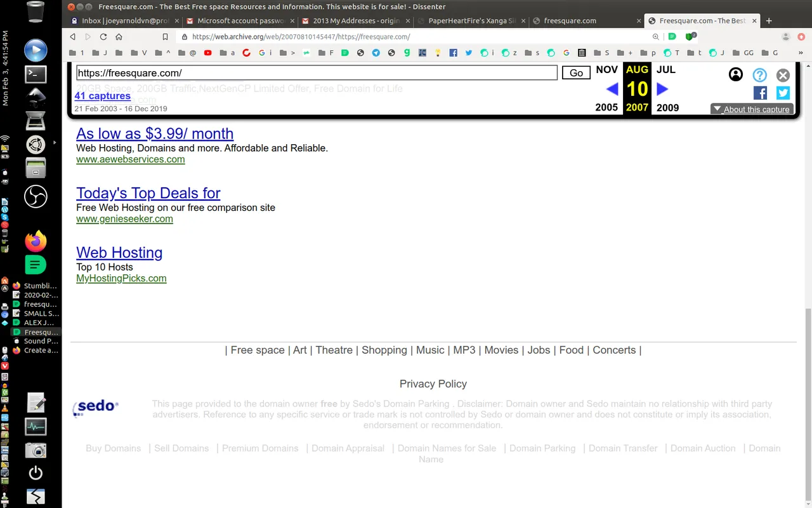Click the Sedo logo
The image size is (812, 508).
pyautogui.click(x=96, y=407)
